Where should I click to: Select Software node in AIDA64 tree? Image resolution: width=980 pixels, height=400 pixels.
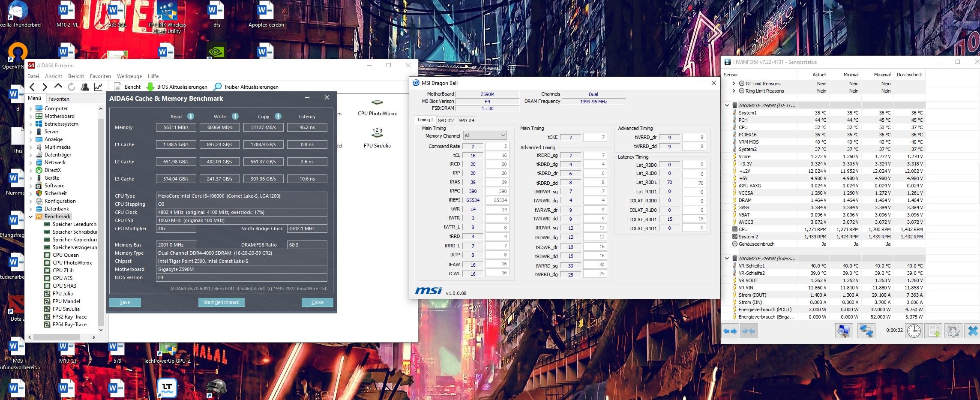[x=54, y=186]
